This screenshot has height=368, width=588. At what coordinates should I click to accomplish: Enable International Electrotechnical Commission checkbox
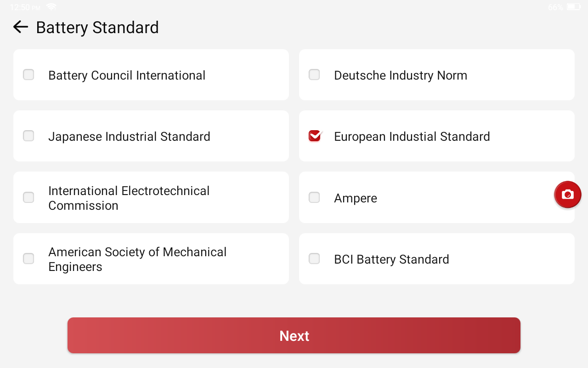pyautogui.click(x=28, y=197)
